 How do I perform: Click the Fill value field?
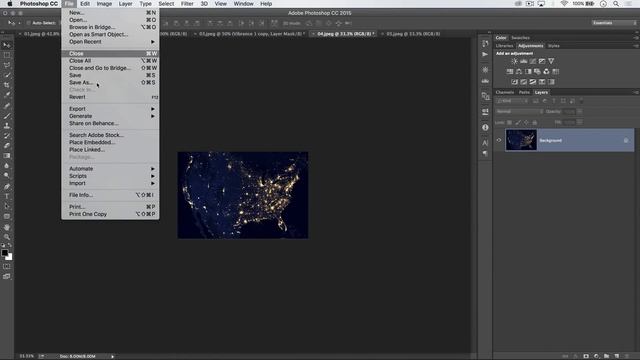point(569,122)
